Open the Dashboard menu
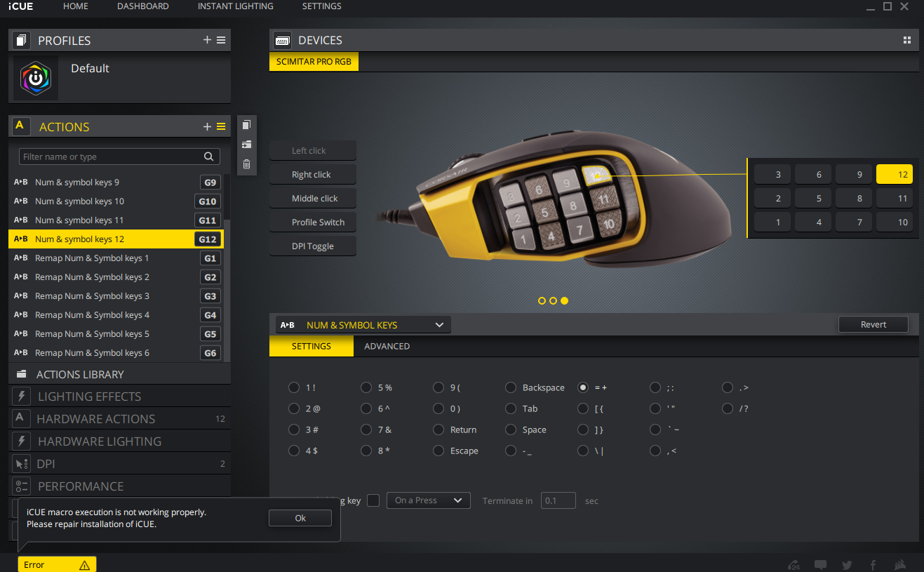 [x=143, y=6]
